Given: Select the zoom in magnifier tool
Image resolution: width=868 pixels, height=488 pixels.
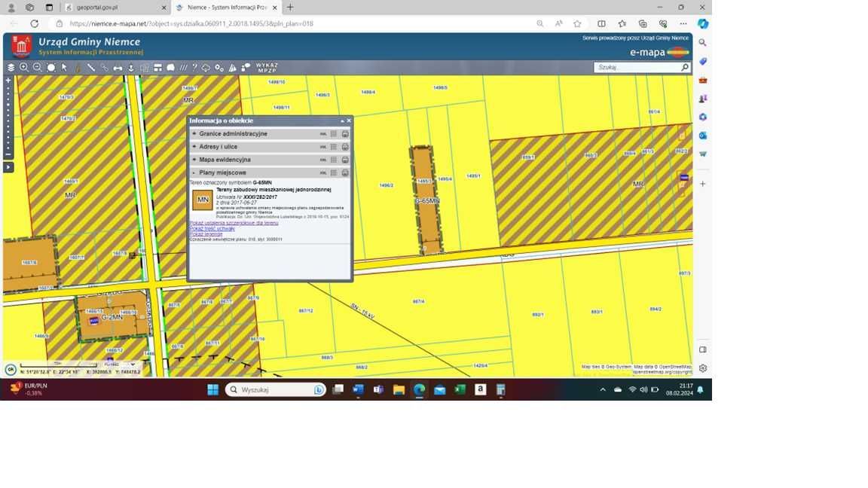Looking at the screenshot, I should (x=24, y=68).
